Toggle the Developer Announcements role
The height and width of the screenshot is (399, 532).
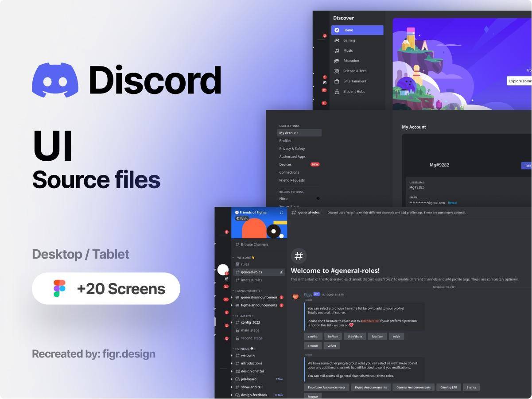pyautogui.click(x=326, y=387)
